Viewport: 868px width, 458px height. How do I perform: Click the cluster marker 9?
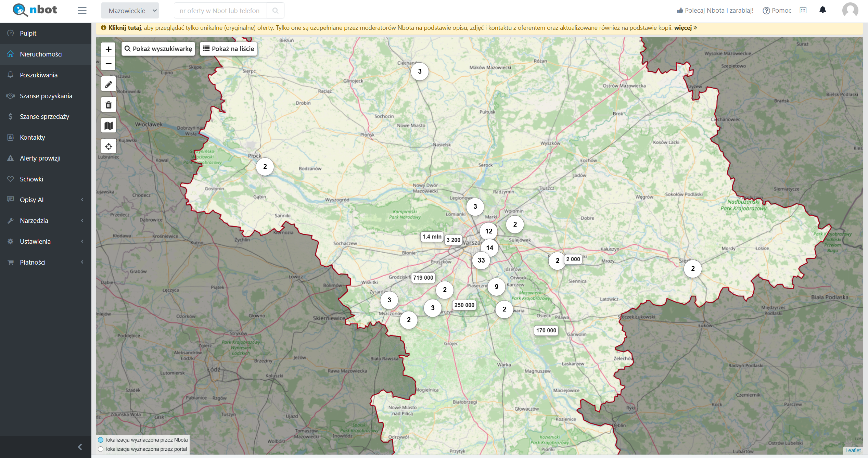497,287
